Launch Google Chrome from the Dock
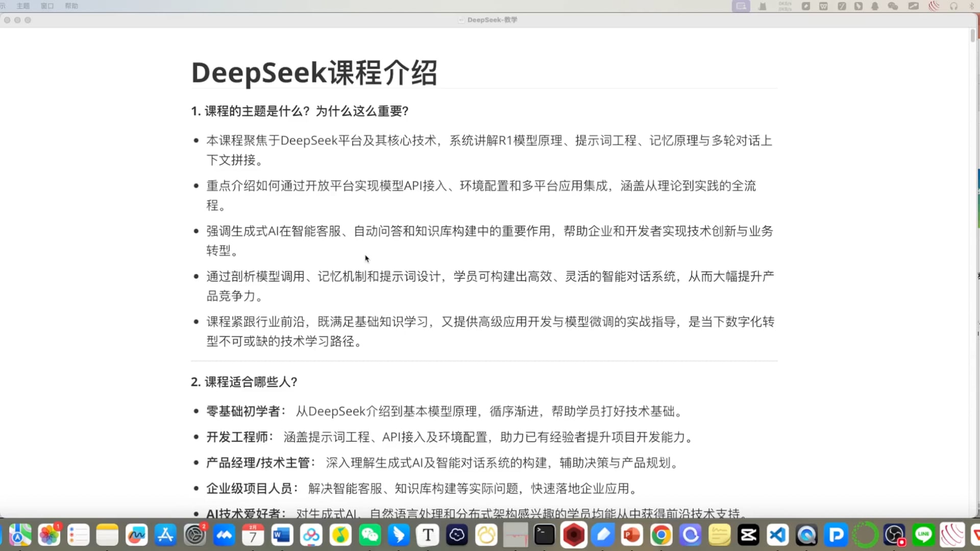This screenshot has height=551, width=980. pos(661,536)
